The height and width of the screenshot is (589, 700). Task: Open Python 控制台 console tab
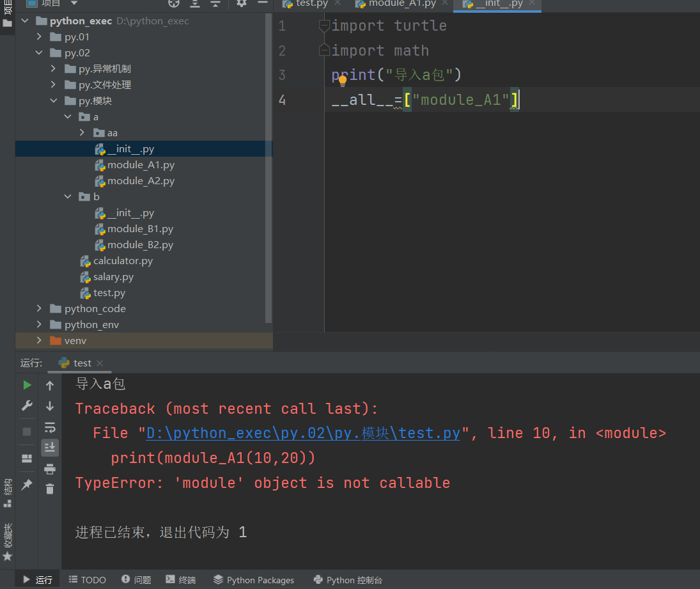(x=348, y=579)
